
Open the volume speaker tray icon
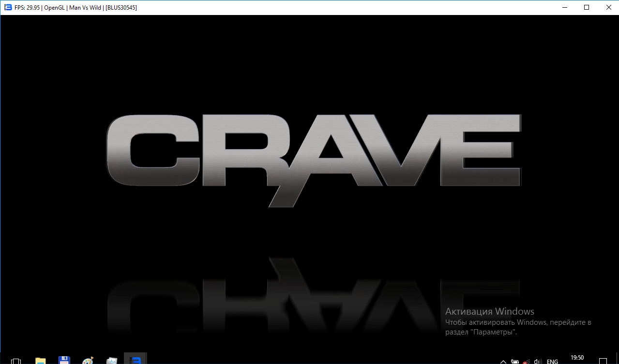[537, 362]
